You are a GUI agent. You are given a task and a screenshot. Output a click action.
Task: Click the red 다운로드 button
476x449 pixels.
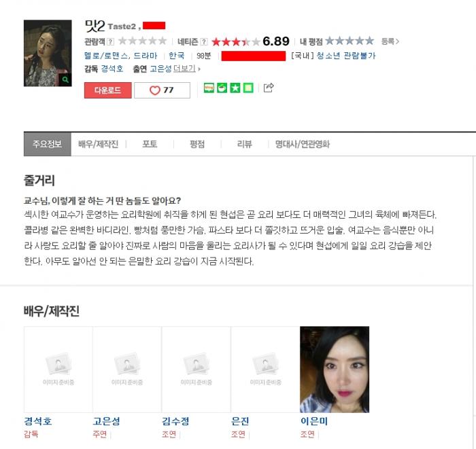(x=107, y=90)
